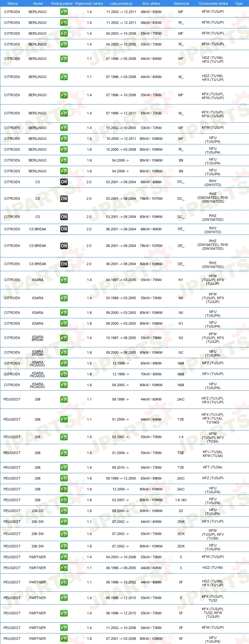
Task: Click the Model column header
Action: [38, 4]
